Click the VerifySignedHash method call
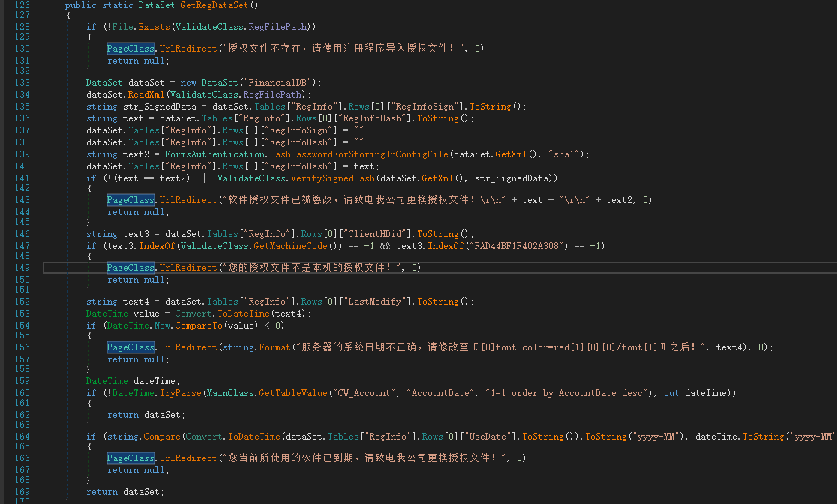The height and width of the screenshot is (504, 837). (x=333, y=178)
